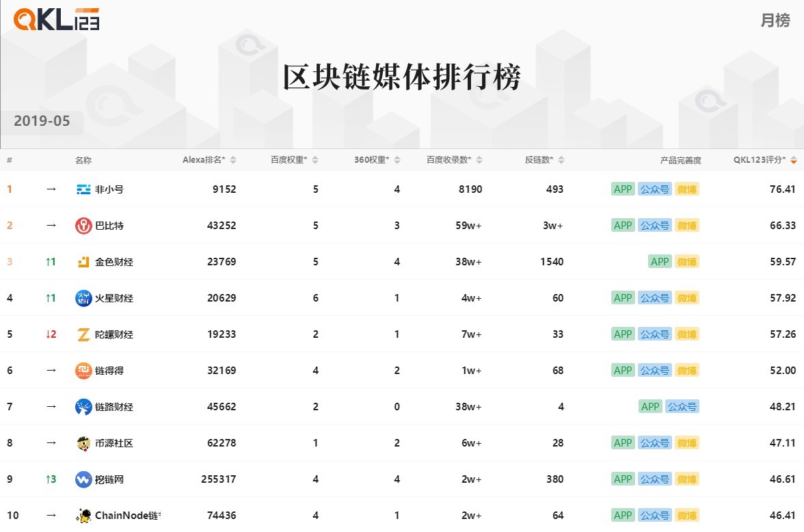Open the 火星财经 name link

(x=113, y=298)
